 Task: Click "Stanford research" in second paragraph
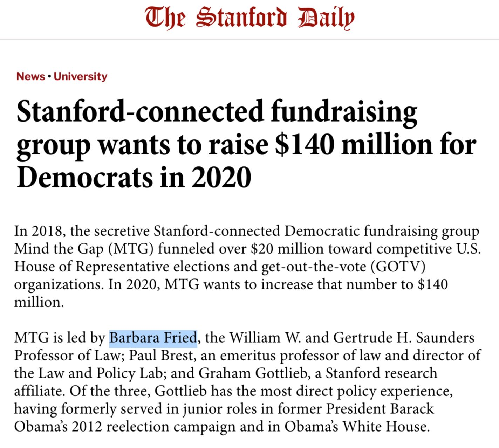(x=381, y=374)
